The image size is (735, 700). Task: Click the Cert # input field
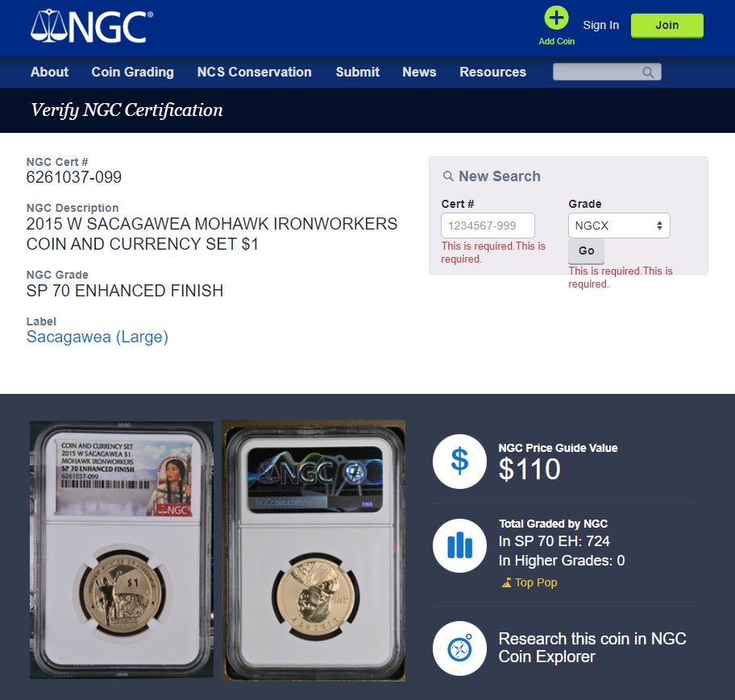pos(488,226)
